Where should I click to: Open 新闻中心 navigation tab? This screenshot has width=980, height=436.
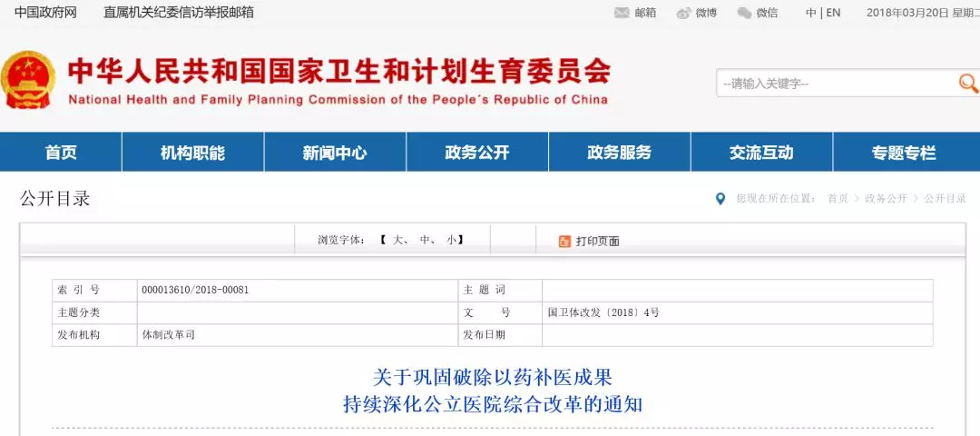(x=335, y=152)
